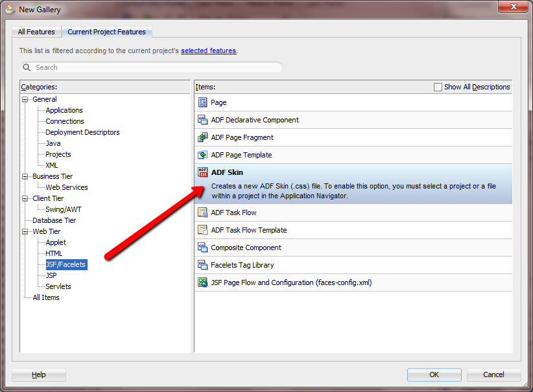Choose ADF Task Flow item text
Screen dimensions: 533x392
coord(233,213)
